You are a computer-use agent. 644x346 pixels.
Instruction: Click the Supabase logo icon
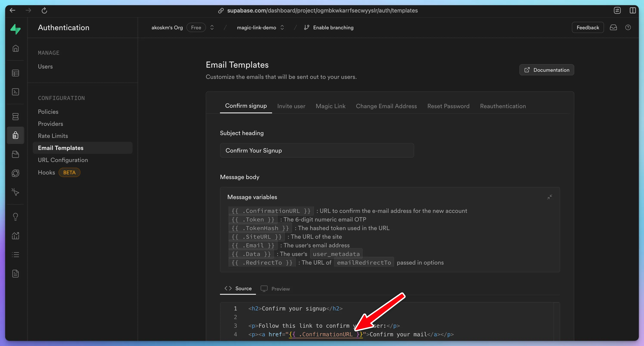click(15, 29)
